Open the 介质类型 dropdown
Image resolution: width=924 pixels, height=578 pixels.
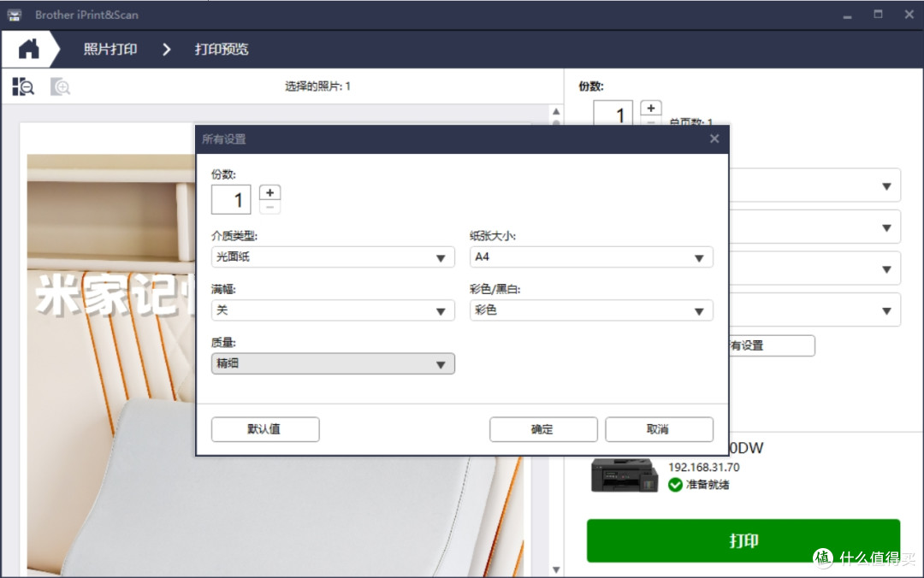(x=333, y=257)
